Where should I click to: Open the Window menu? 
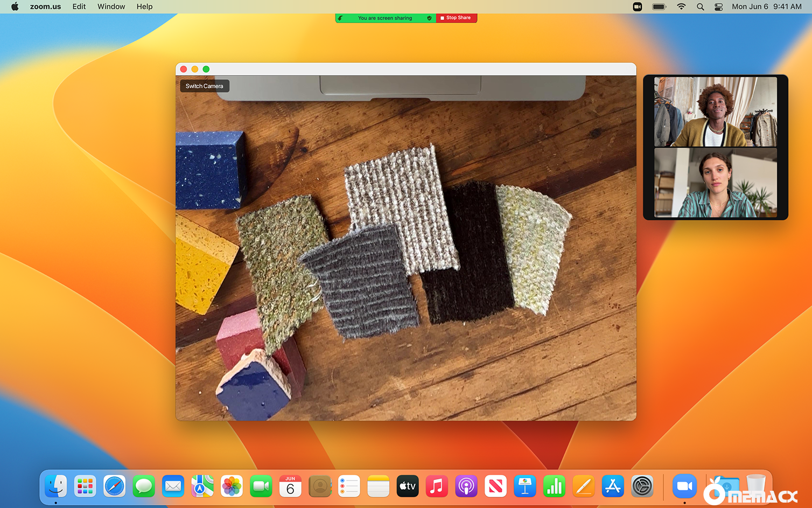tap(111, 6)
